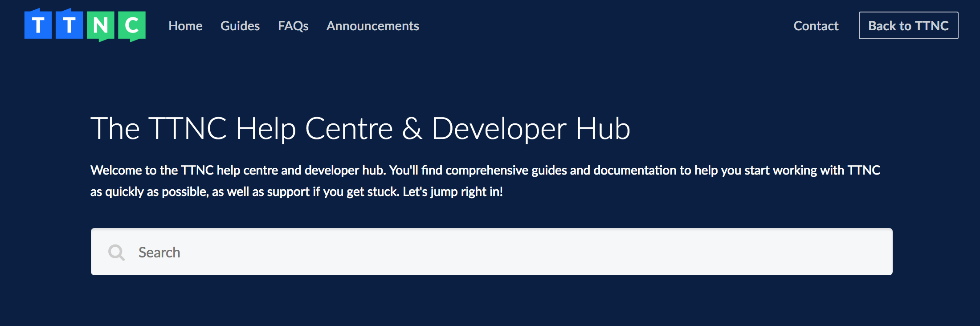View the Announcements page
The image size is (980, 326).
pos(373,26)
